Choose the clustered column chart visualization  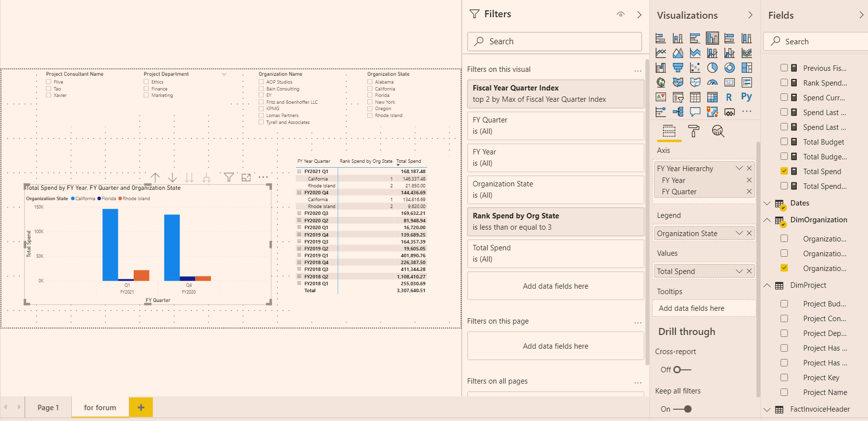click(x=712, y=38)
